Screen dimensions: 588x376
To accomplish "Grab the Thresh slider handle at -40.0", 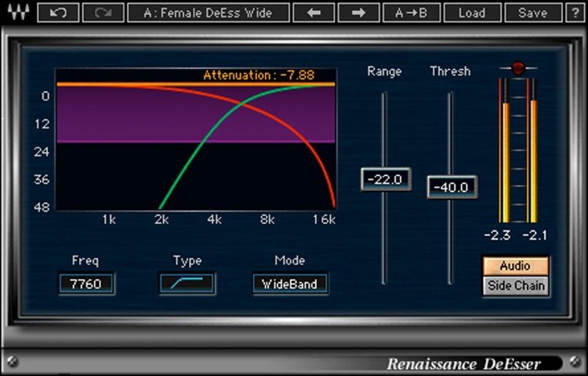I will [452, 187].
